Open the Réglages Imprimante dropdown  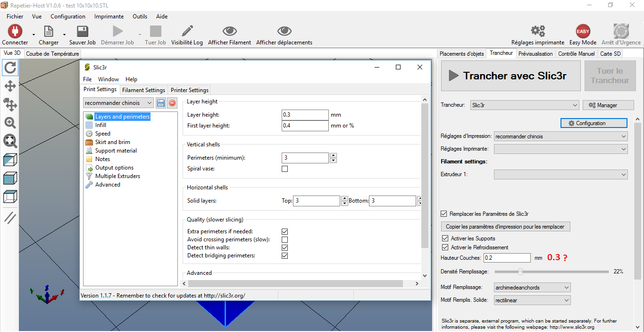coord(561,149)
